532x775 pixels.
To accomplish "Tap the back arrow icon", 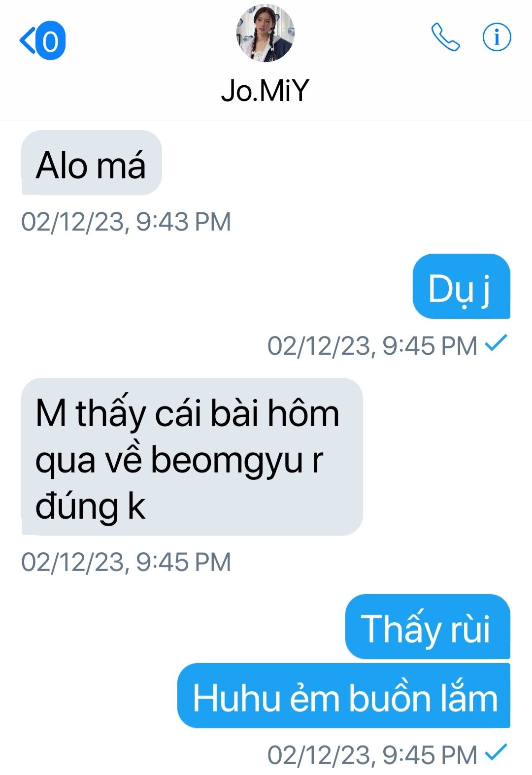I will [x=27, y=40].
